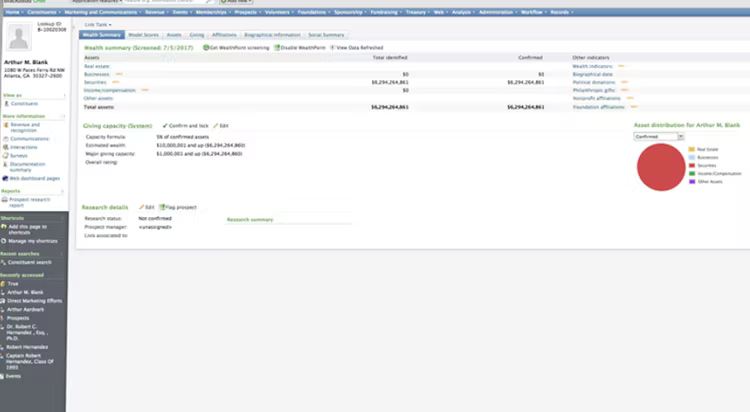Click the Securities red legend swatch

click(692, 166)
